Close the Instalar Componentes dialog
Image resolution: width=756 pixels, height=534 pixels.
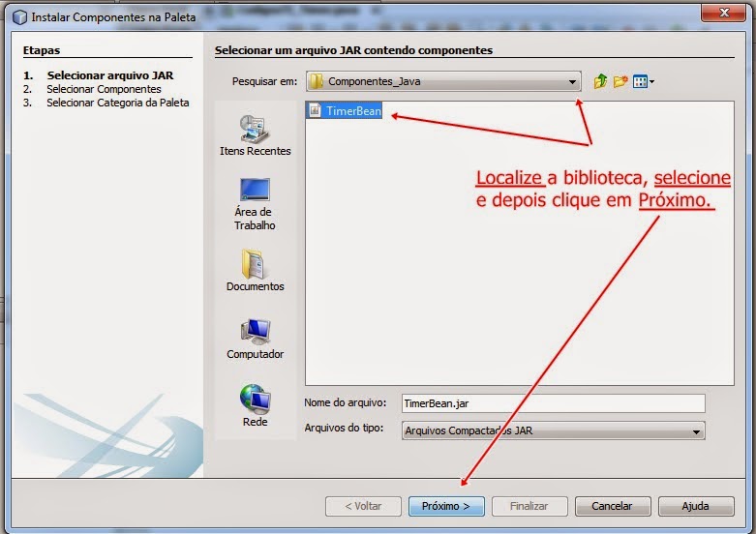[723, 13]
